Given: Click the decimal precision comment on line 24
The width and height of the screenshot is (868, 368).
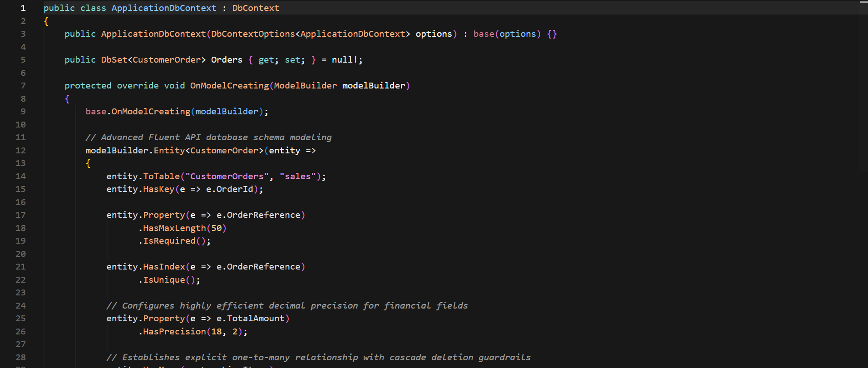Looking at the screenshot, I should point(287,306).
